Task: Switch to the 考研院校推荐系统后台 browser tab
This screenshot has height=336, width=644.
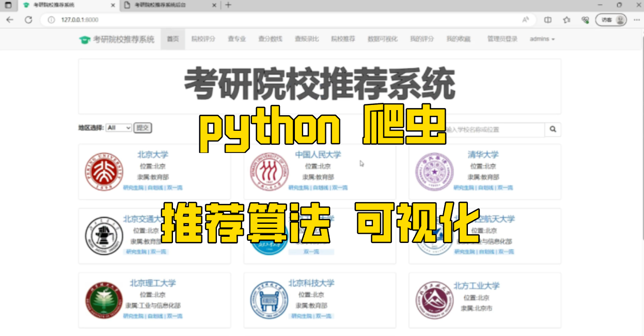Action: tap(170, 5)
